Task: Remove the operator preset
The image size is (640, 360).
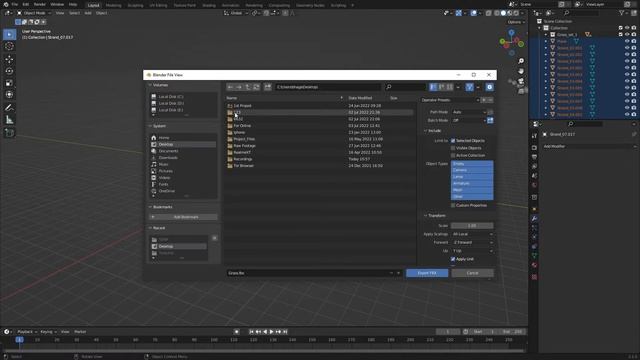Action: [490, 100]
